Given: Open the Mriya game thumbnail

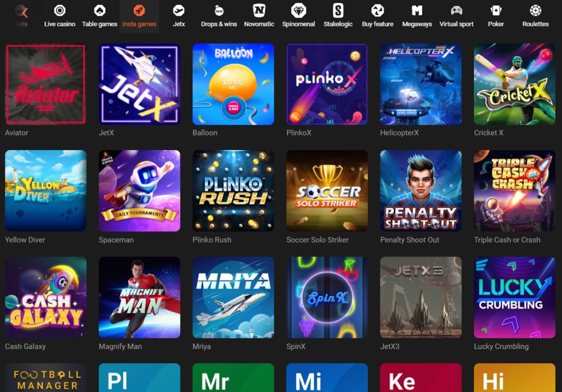Looking at the screenshot, I should [233, 297].
